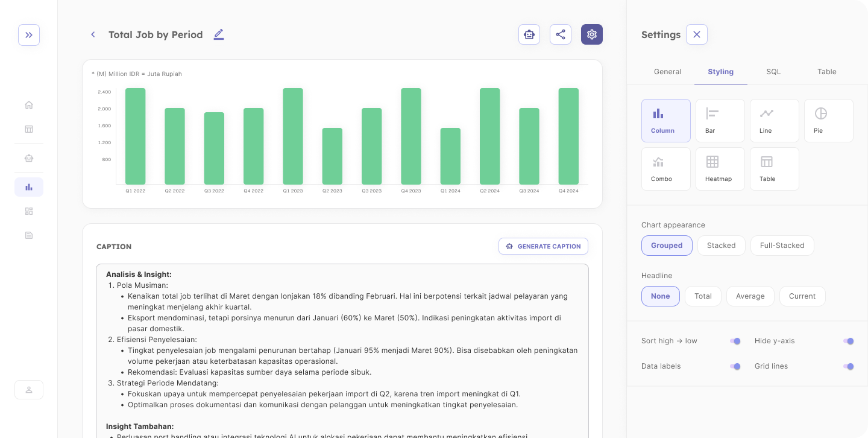Click the Q1 2022 bar in chart
Viewport: 868px width, 438px height.
pos(135,136)
